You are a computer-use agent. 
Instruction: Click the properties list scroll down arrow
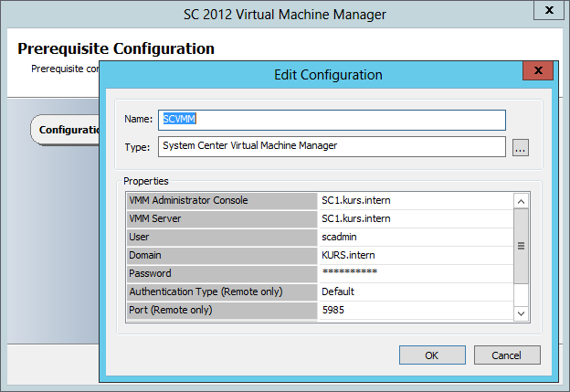(x=521, y=313)
